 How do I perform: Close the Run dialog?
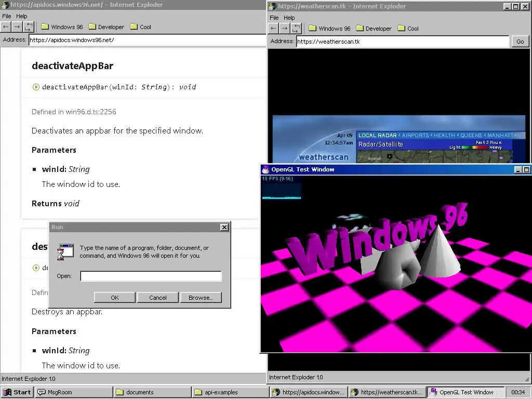coord(224,228)
